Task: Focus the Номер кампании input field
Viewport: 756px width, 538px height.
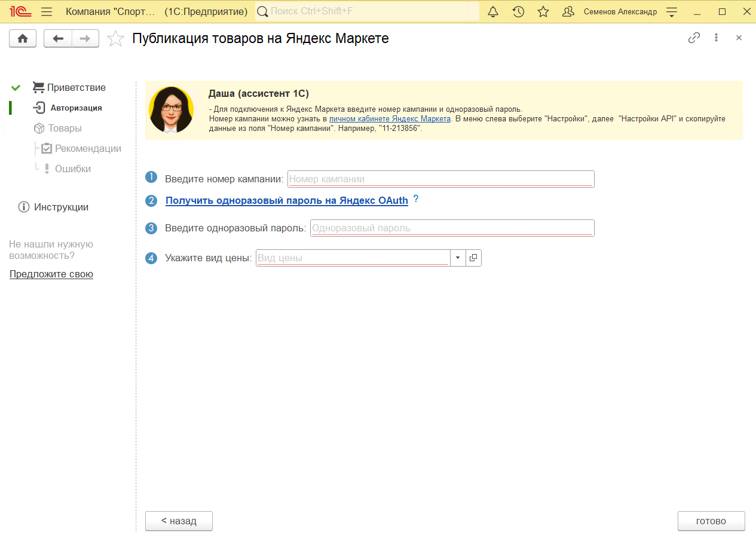Action: pyautogui.click(x=441, y=179)
